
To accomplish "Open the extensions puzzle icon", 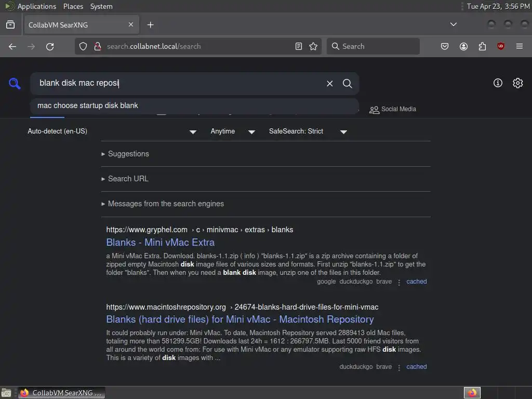I will 482,46.
